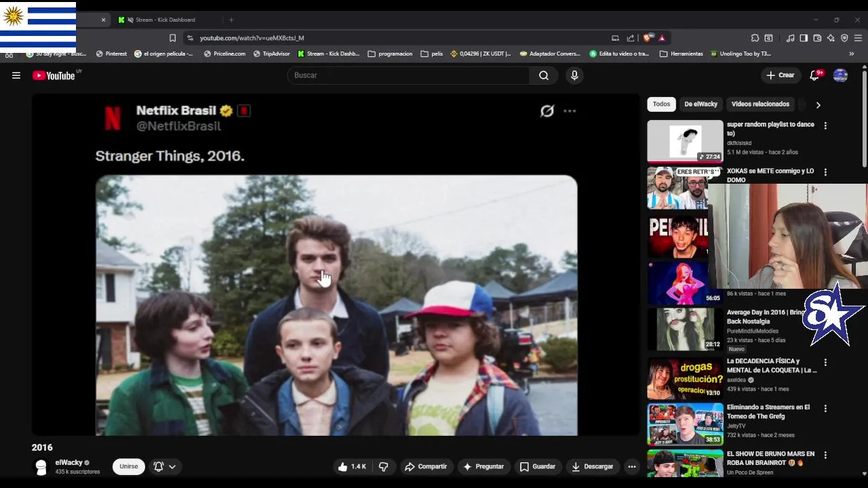Open the Herramientas bookmarks folder

pos(682,54)
